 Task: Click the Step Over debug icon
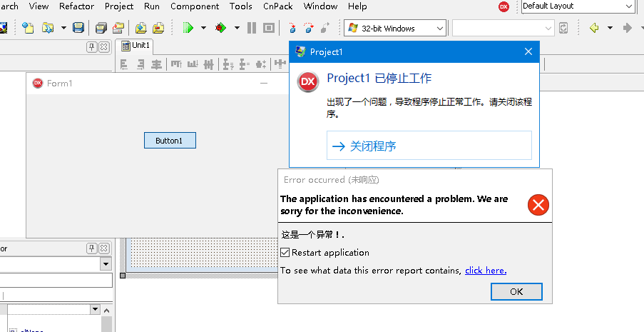coord(308,28)
